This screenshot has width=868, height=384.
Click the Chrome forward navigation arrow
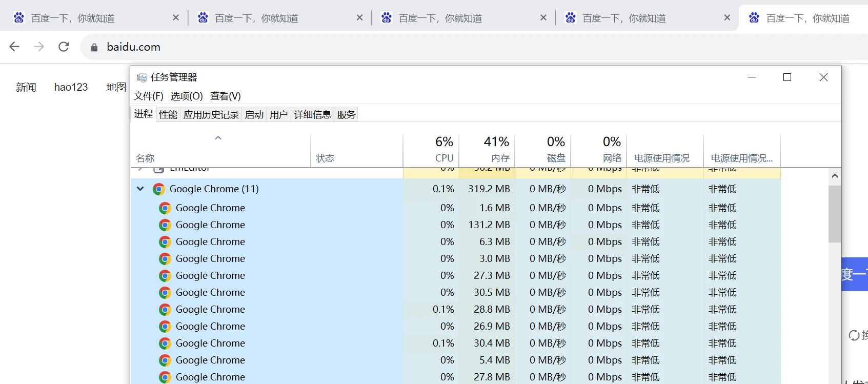39,47
